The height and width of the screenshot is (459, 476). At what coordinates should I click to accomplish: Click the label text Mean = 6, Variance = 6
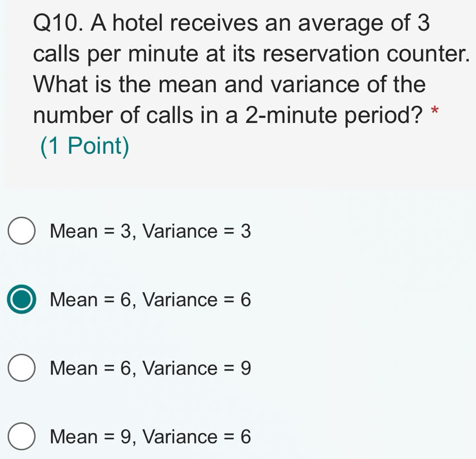coord(150,300)
